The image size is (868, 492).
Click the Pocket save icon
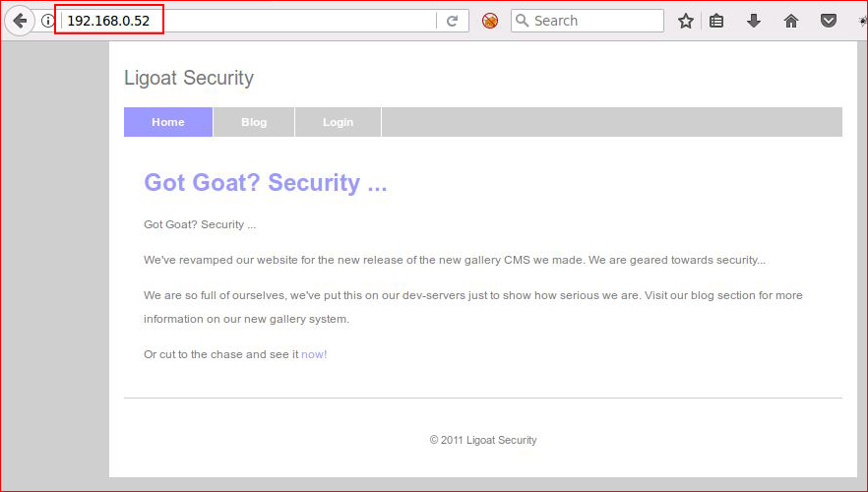(x=829, y=21)
